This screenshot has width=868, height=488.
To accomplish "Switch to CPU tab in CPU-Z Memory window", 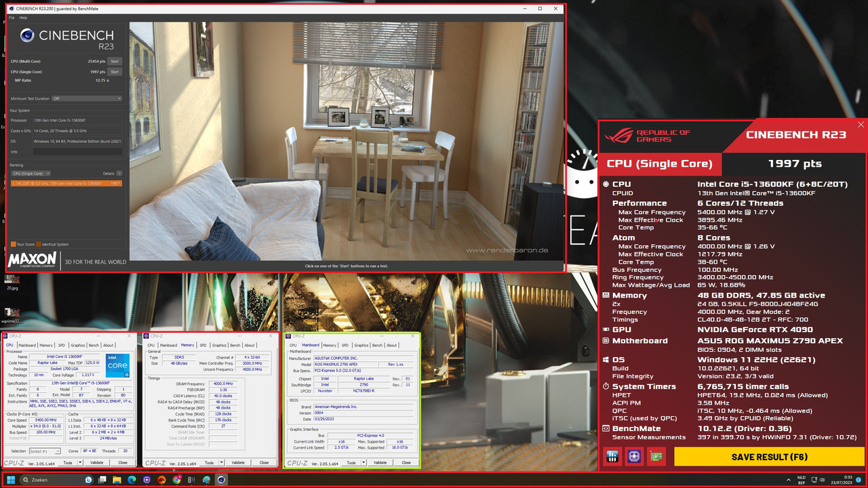I will click(151, 345).
